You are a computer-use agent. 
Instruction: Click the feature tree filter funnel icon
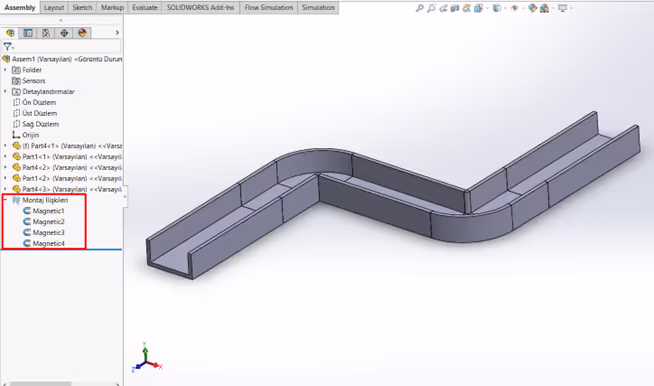tap(8, 46)
